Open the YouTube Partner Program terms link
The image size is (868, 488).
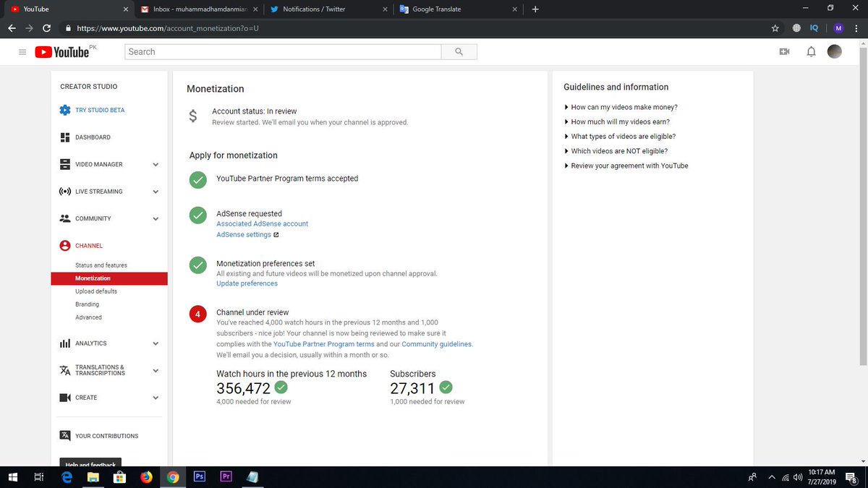[324, 344]
